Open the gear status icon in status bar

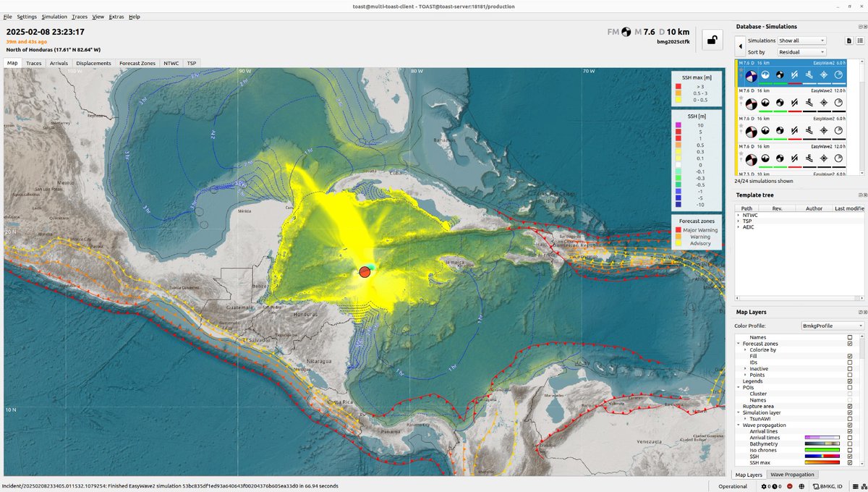click(x=764, y=486)
